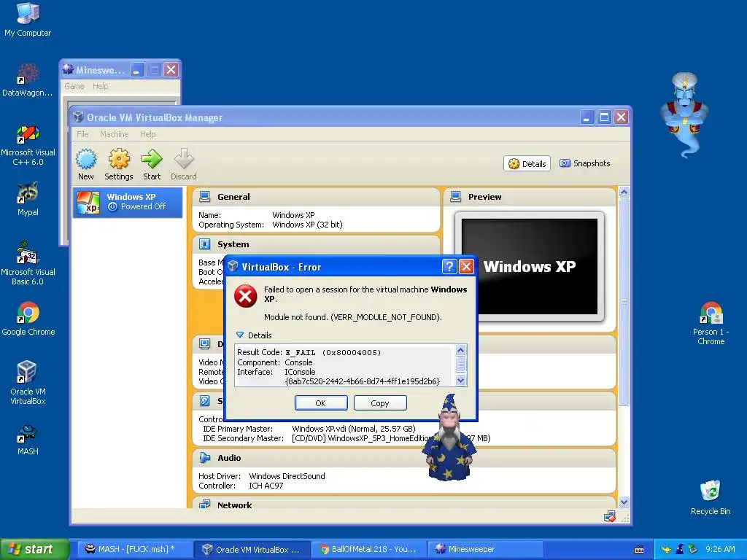Minimize the Minesweeper window
Screen dimensions: 747x560
pos(137,70)
